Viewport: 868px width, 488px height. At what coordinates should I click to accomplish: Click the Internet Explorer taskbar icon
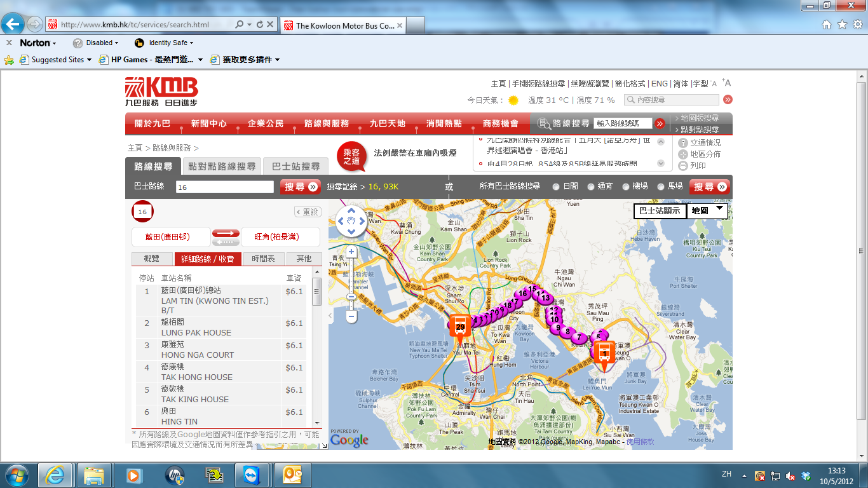pyautogui.click(x=55, y=475)
